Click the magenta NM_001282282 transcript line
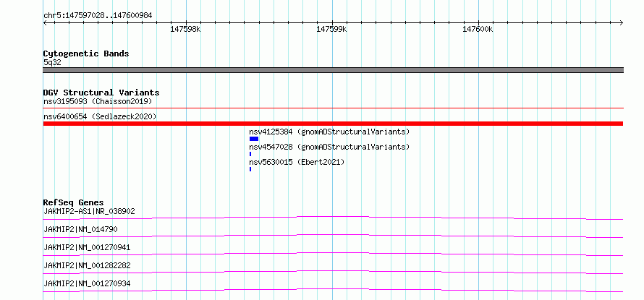644x300 pixels. 333,272
